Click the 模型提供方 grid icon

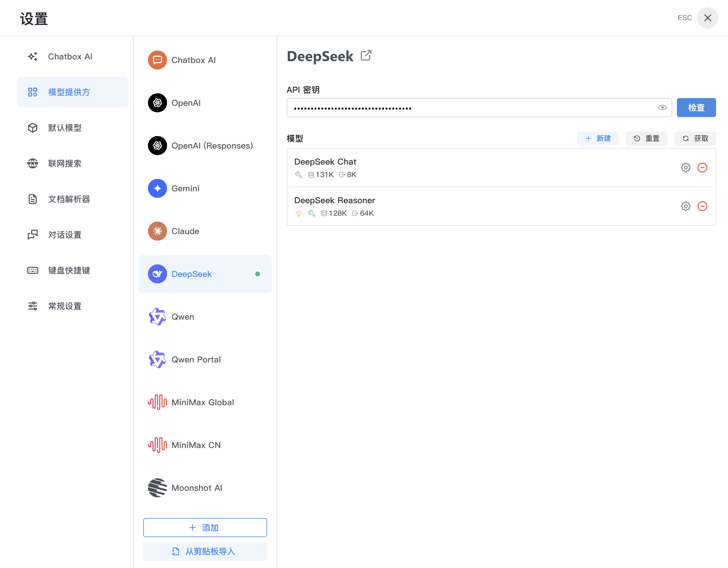click(x=33, y=92)
